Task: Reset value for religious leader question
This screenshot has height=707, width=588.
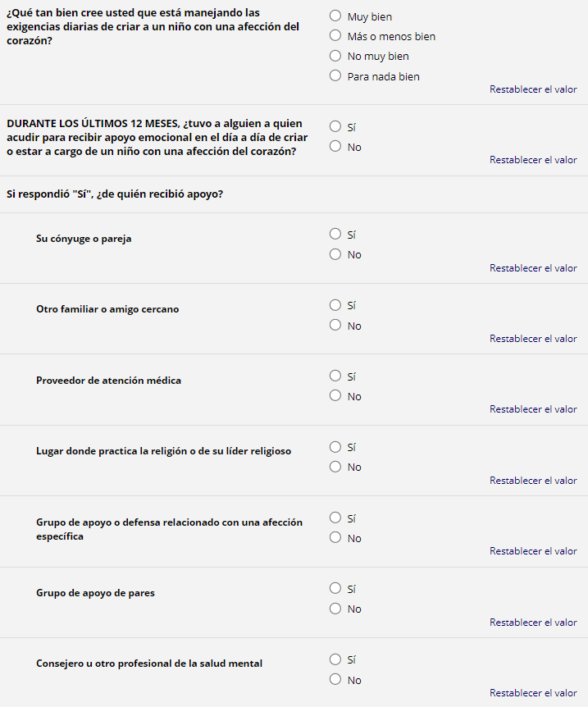Action: click(x=533, y=481)
